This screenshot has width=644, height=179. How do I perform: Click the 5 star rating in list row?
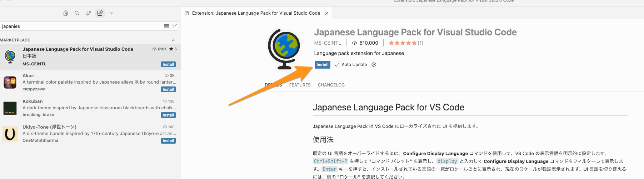point(173,49)
